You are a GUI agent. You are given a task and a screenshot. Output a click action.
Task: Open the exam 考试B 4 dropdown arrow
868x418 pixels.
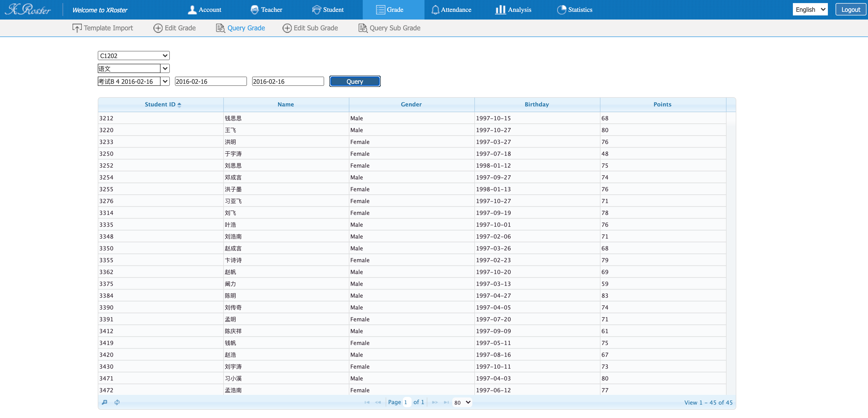tap(165, 81)
